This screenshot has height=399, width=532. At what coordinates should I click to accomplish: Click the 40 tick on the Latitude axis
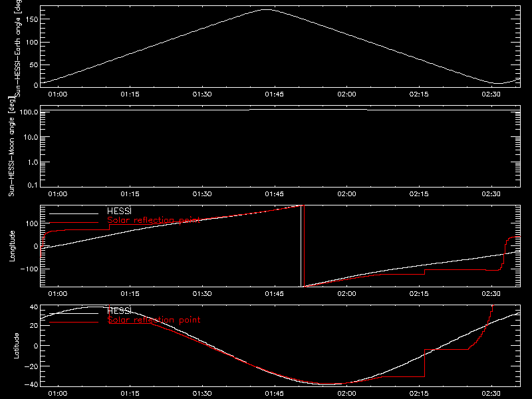(x=34, y=307)
